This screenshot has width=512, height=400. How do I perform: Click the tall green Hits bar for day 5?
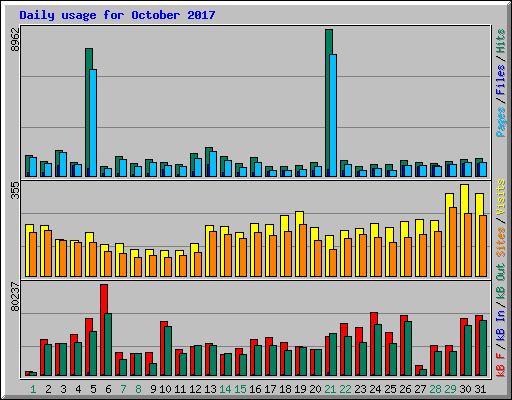pyautogui.click(x=88, y=112)
